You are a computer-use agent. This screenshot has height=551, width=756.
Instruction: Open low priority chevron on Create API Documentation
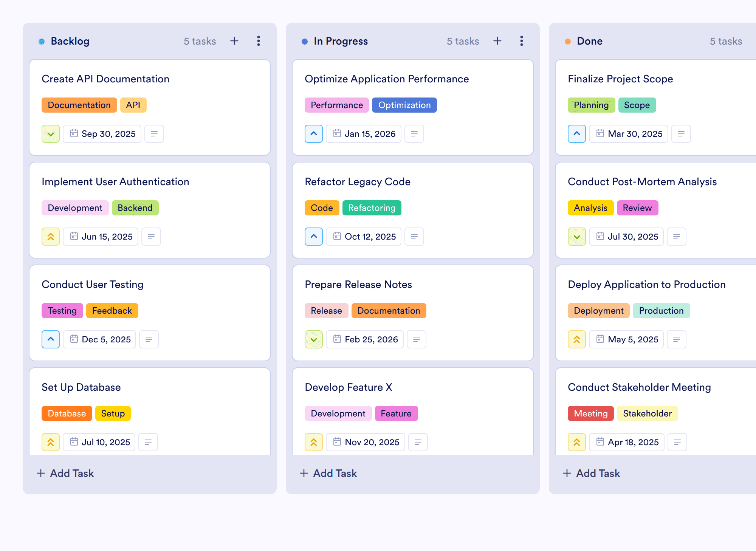(x=51, y=134)
